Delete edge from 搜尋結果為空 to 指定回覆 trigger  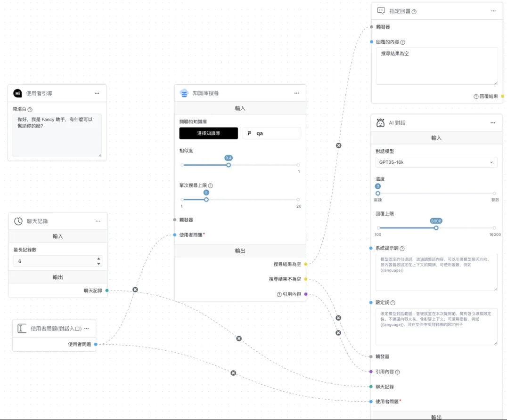coord(338,145)
